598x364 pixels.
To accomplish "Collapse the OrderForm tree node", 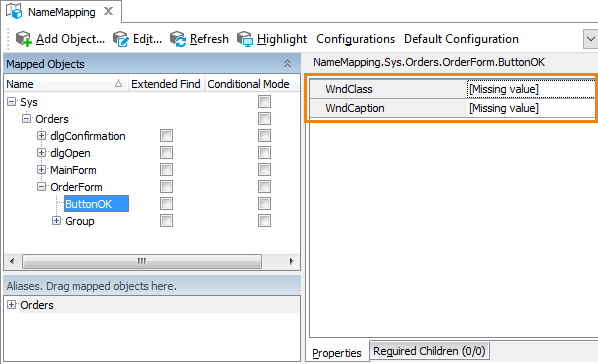I will [x=41, y=187].
